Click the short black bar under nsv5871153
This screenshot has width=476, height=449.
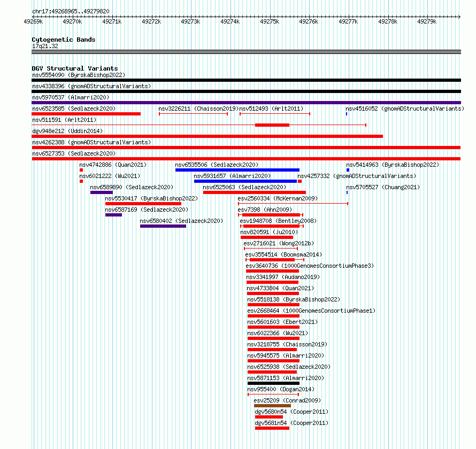pyautogui.click(x=273, y=383)
